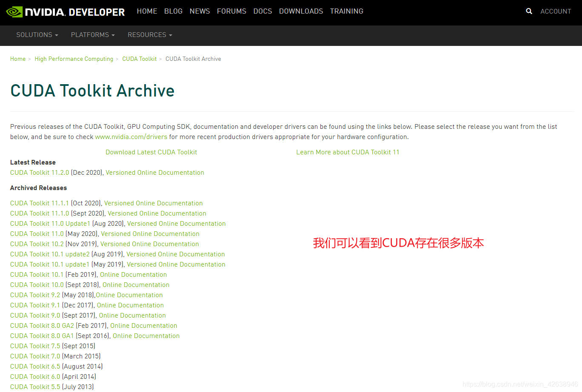
Task: Click the CUDA Toolkit Archive page heading
Action: (92, 91)
